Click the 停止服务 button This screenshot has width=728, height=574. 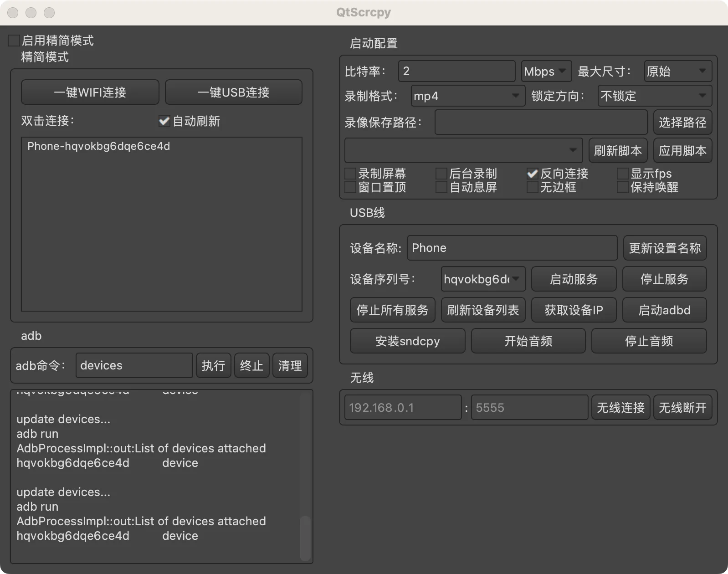pos(664,279)
